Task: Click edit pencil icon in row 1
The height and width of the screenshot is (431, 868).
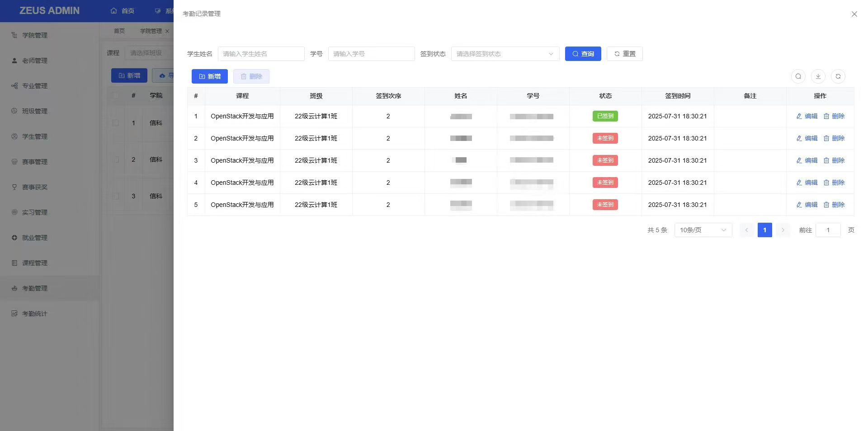Action: (x=799, y=116)
